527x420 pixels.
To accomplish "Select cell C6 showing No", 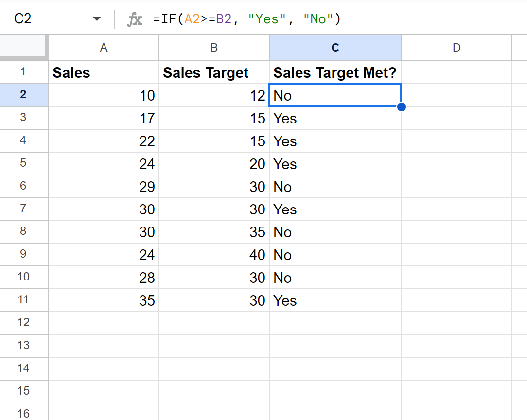I will click(335, 187).
